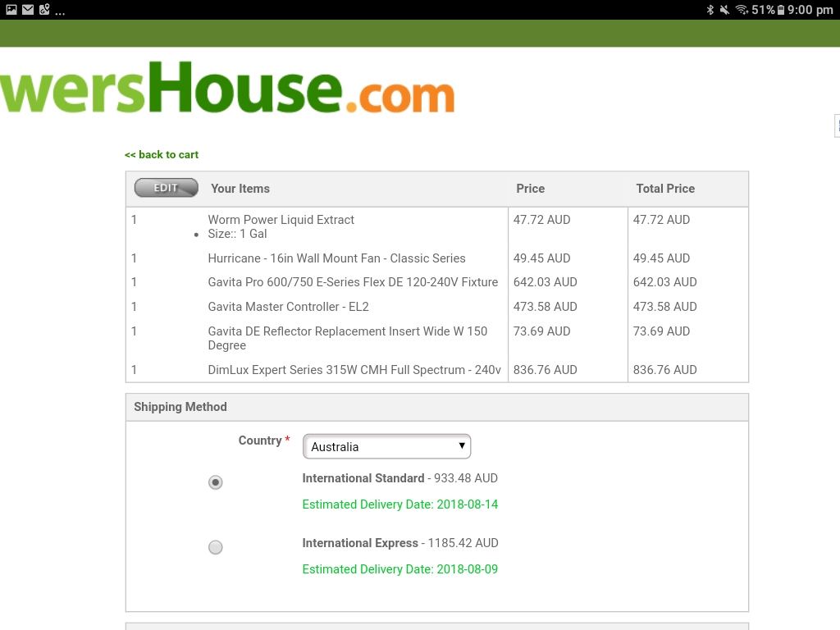Click Estimated Delivery Date 2018-08-14 text
Viewport: 840px width, 630px height.
[399, 504]
